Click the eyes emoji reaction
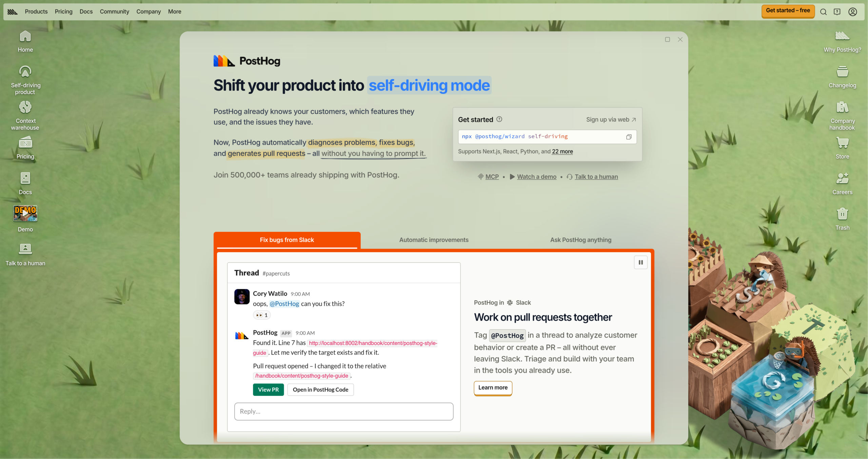Screen dimensions: 868x459 coord(262,315)
